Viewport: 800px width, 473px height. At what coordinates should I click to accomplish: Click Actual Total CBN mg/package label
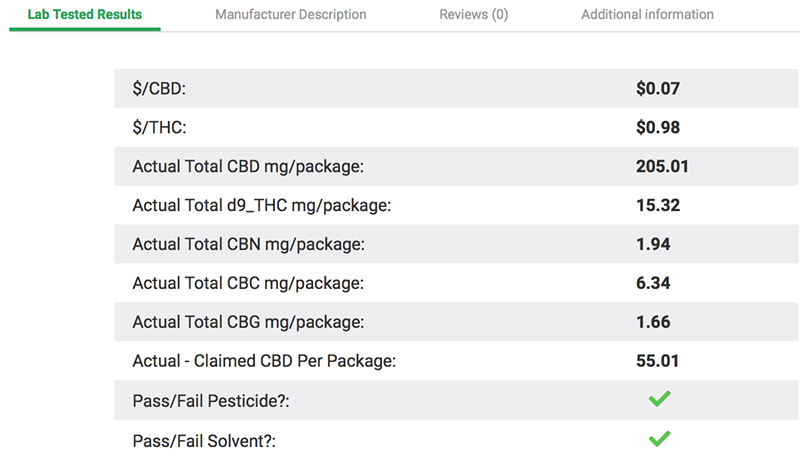249,244
